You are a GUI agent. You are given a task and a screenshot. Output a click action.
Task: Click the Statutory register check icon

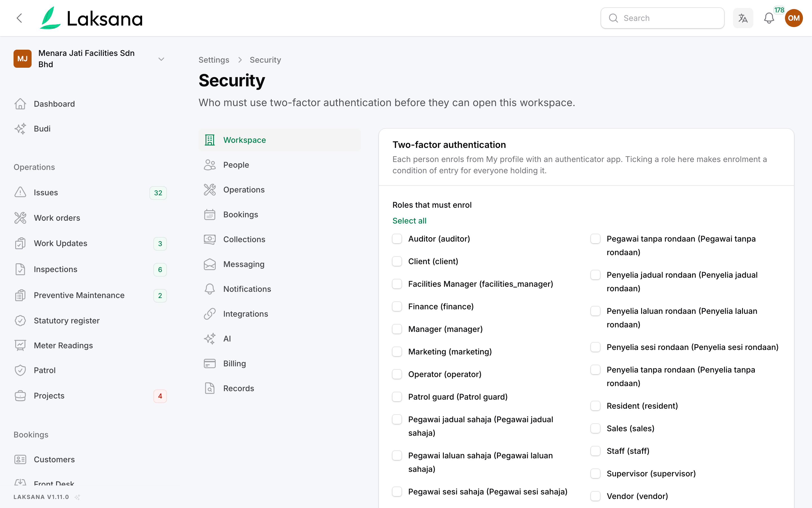[x=20, y=321]
